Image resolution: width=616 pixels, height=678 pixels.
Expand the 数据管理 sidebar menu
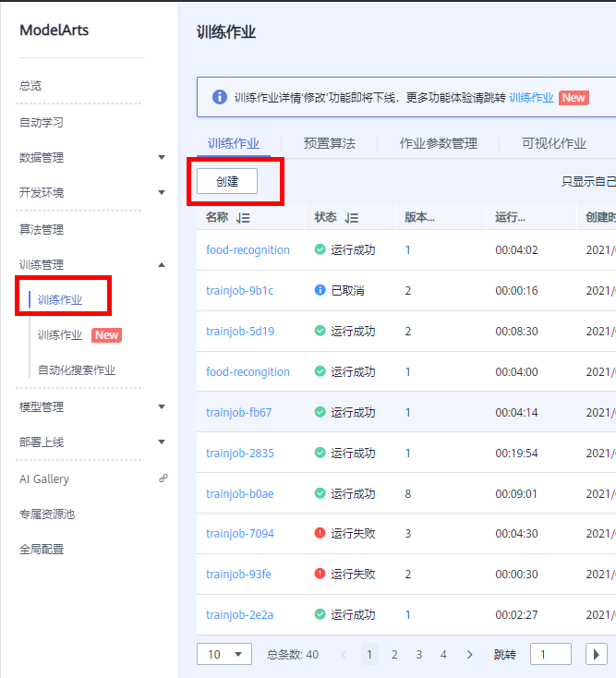point(162,158)
